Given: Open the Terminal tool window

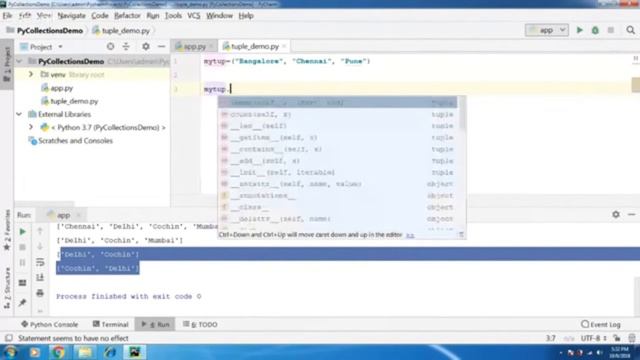Looking at the screenshot, I should [111, 324].
